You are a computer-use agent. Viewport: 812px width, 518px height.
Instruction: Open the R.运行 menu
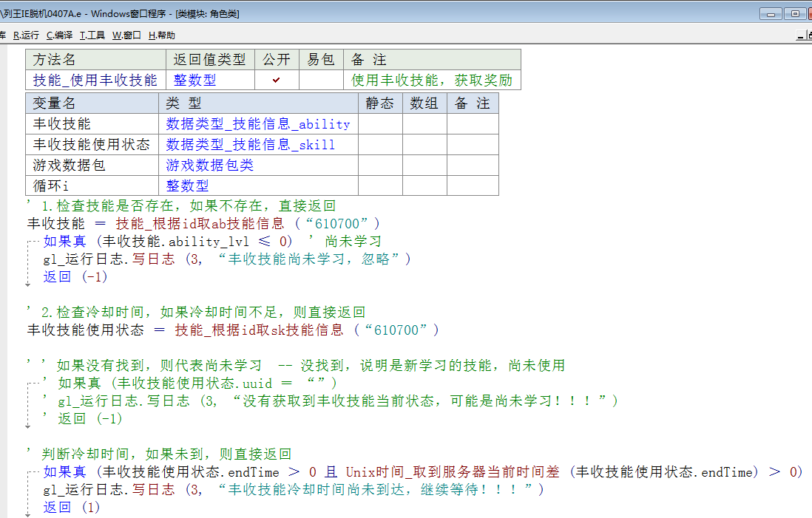[26, 35]
